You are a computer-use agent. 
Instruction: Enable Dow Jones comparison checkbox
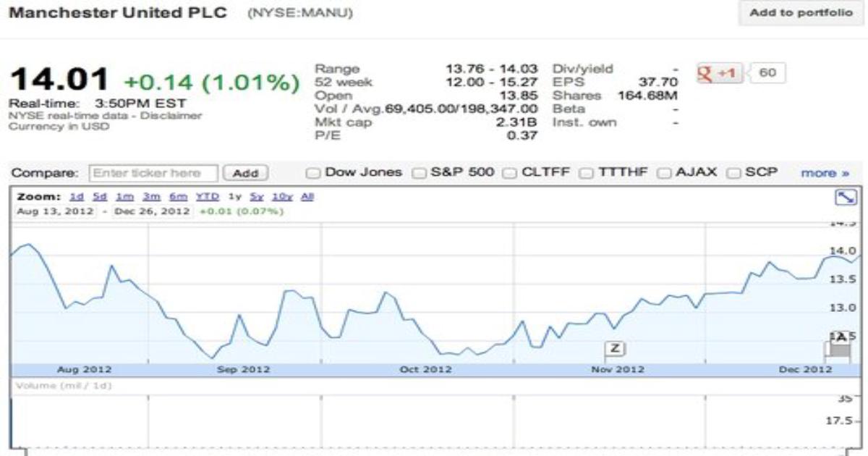click(313, 173)
